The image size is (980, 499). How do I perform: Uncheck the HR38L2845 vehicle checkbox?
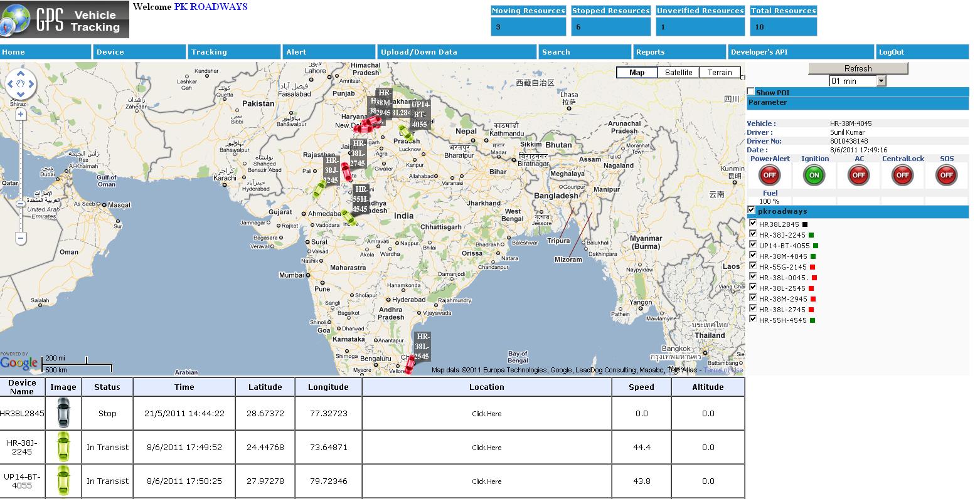click(753, 223)
